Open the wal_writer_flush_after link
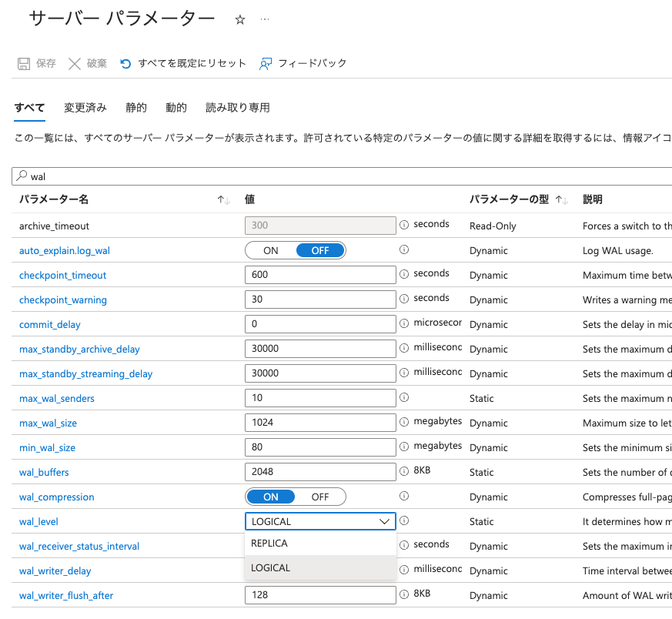Viewport: 672px width, 619px height. point(66,595)
